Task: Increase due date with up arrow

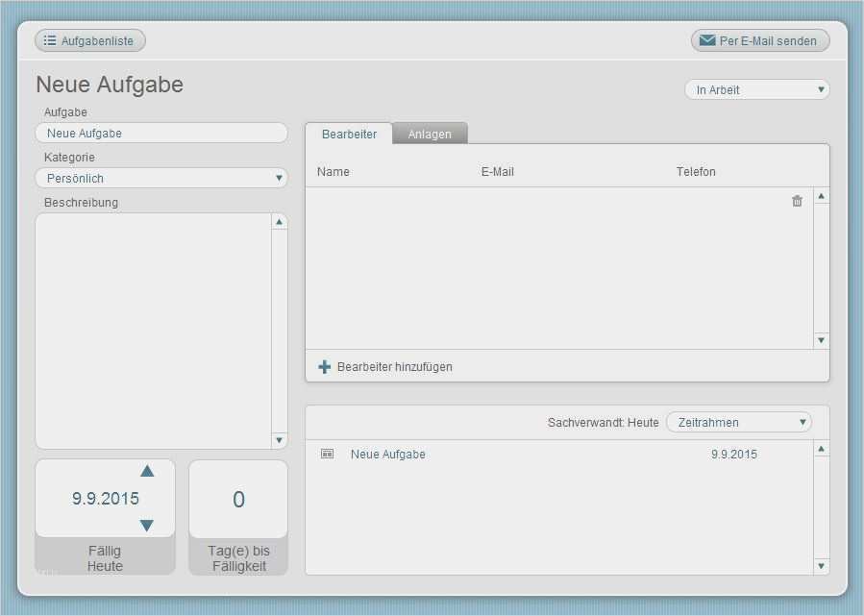Action: [147, 471]
